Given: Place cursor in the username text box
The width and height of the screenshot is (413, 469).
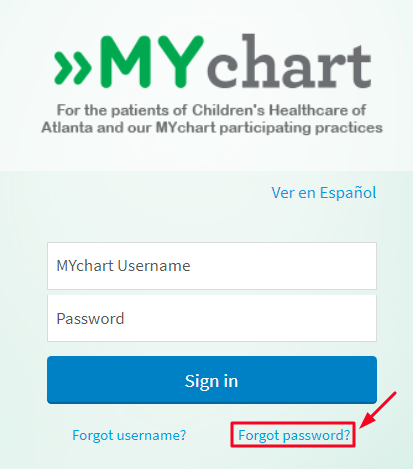Looking at the screenshot, I should [212, 266].
